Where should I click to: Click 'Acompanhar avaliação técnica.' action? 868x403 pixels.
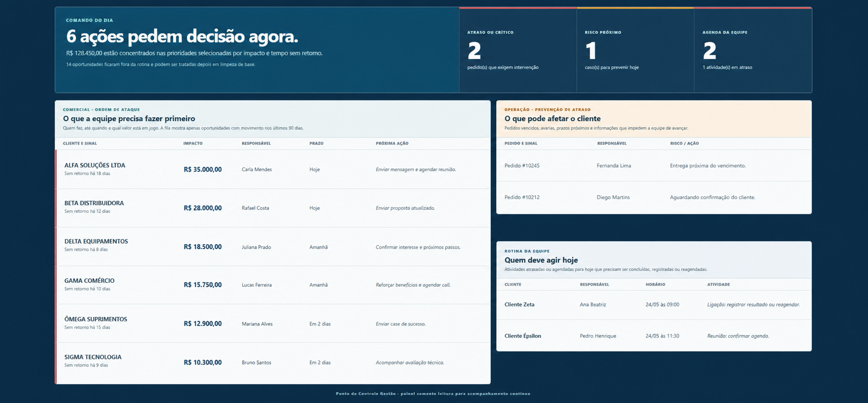point(409,362)
